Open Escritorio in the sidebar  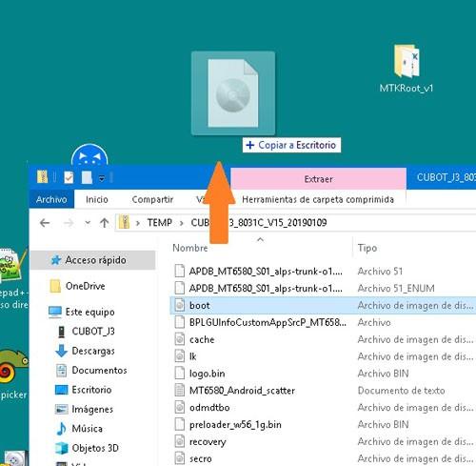[91, 390]
